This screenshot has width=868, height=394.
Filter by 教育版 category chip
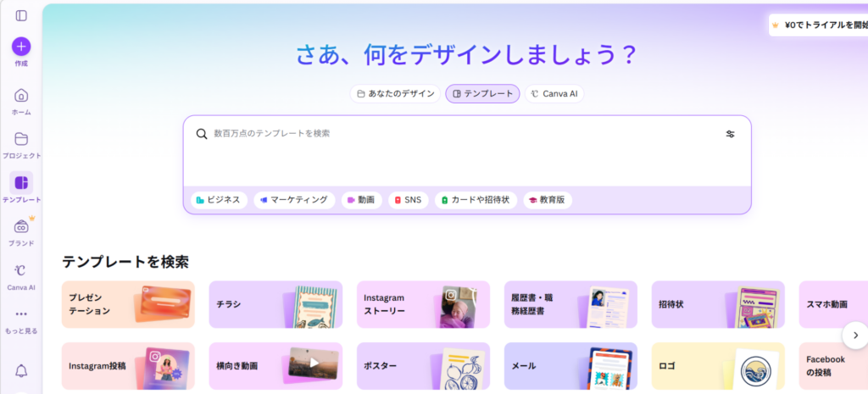(548, 200)
